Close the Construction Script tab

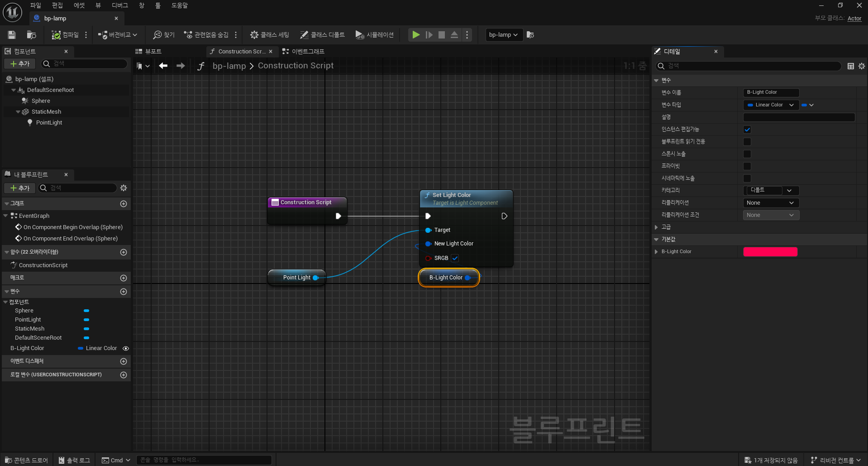pos(271,52)
